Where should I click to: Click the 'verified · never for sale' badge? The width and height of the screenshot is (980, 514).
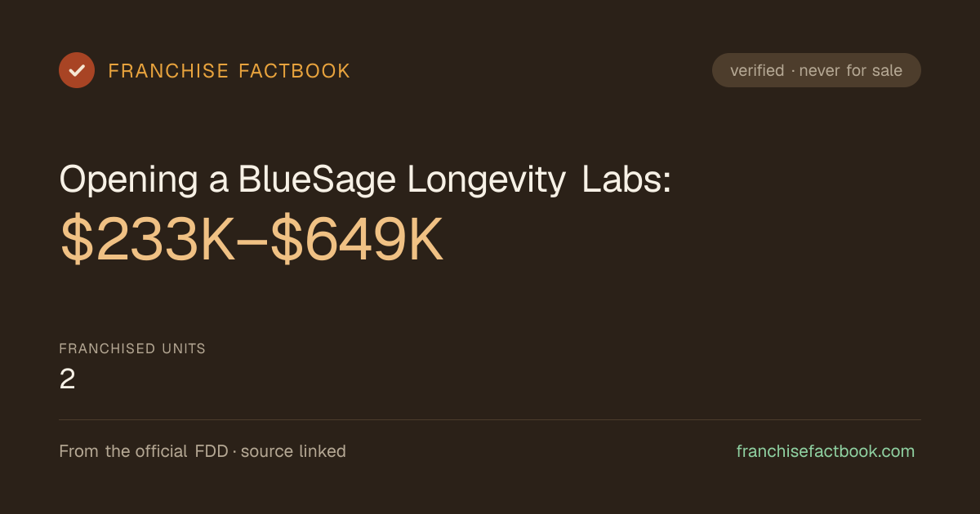click(817, 70)
